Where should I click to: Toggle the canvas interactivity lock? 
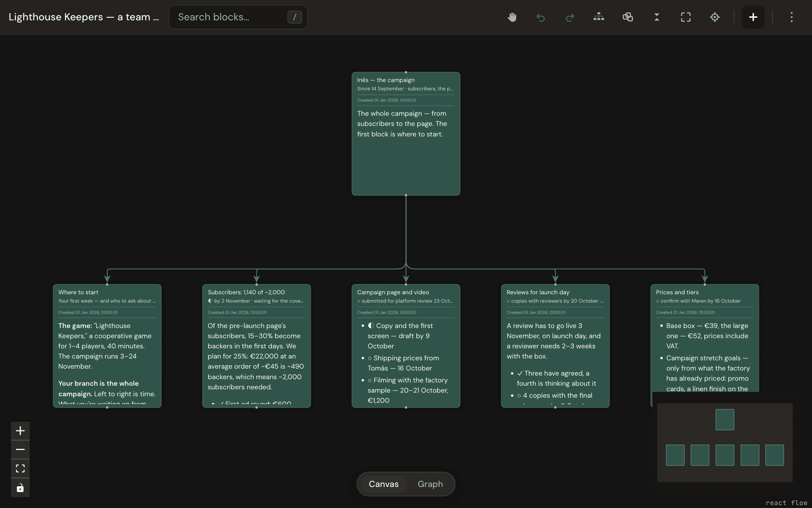pyautogui.click(x=20, y=488)
